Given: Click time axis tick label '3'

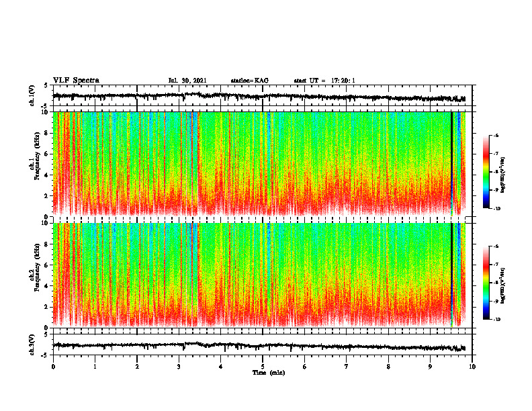Looking at the screenshot, I should pyautogui.click(x=179, y=367).
